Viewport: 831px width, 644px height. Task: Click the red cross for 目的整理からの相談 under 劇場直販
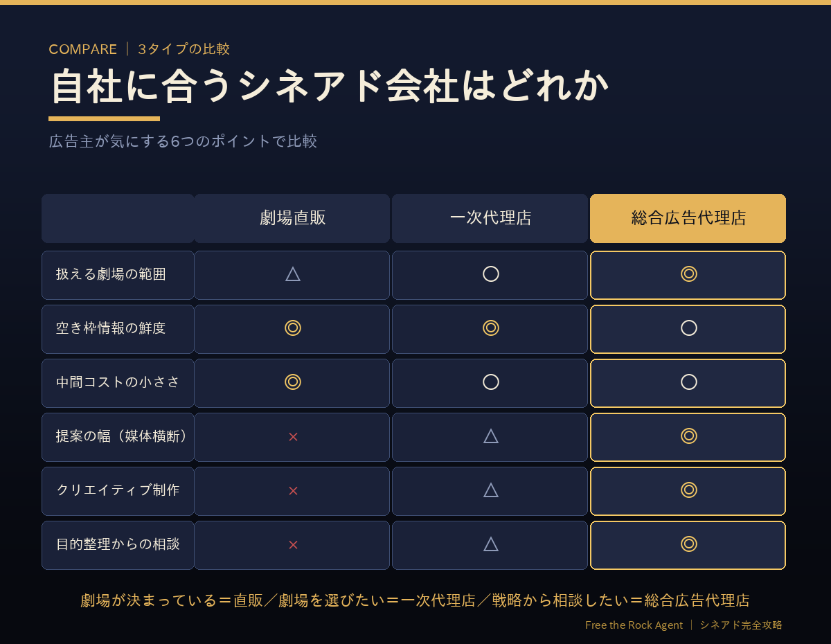[x=293, y=544]
